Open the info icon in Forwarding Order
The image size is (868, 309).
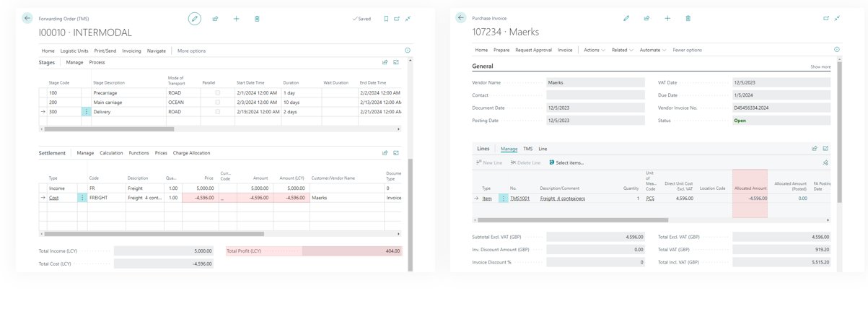coord(408,51)
